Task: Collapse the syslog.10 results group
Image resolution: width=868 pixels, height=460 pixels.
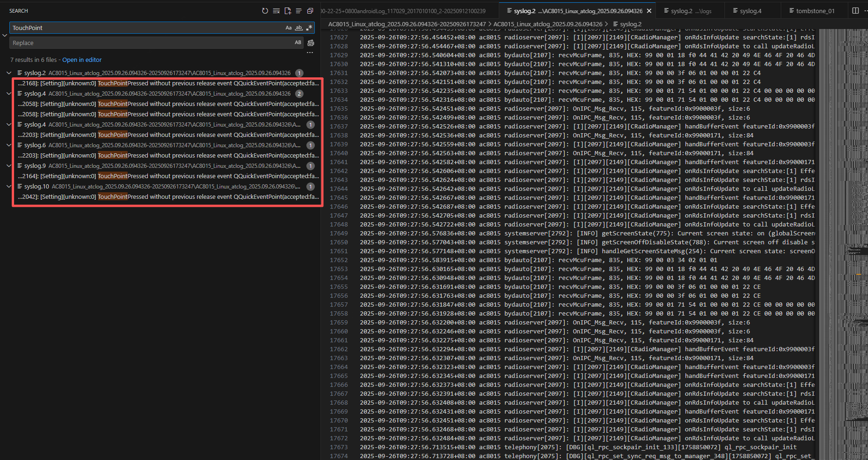Action: click(x=9, y=187)
